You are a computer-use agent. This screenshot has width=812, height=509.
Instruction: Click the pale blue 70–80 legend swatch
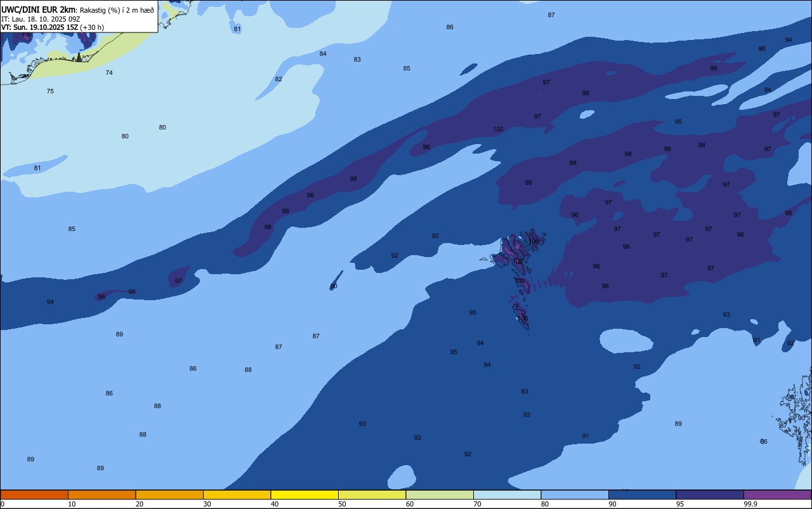click(507, 494)
